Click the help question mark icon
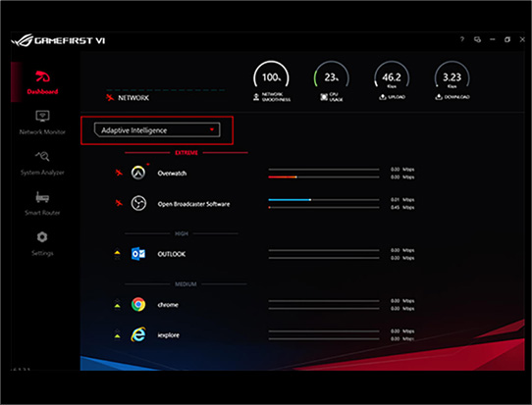 click(x=461, y=39)
